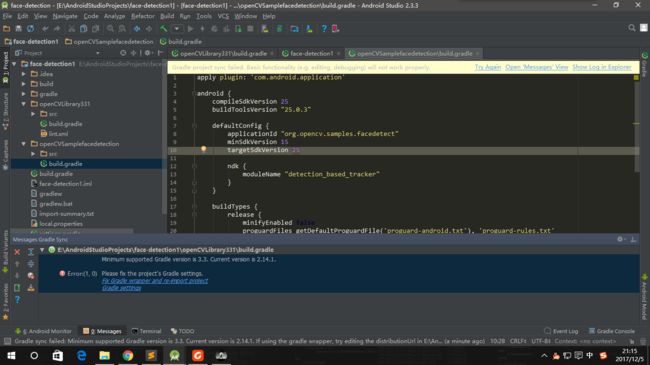The width and height of the screenshot is (650, 365).
Task: Click the Export to text file icon in Messages
Action: (17, 287)
